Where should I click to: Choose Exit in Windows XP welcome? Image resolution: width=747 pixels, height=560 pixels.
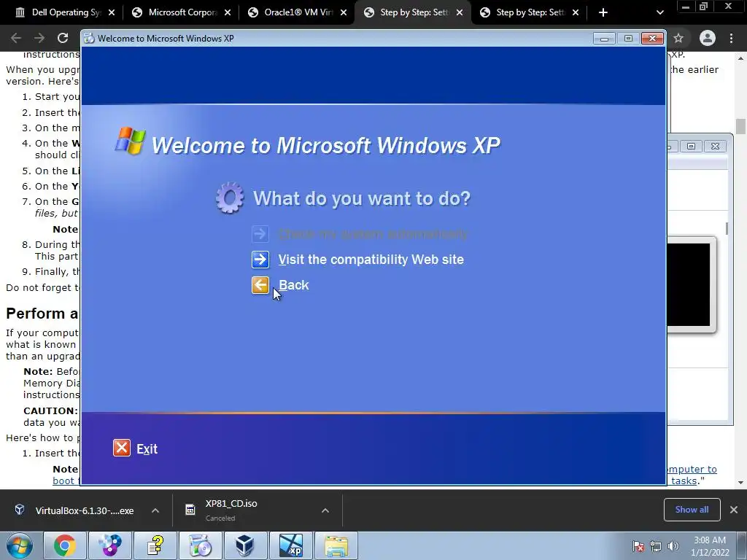[147, 449]
